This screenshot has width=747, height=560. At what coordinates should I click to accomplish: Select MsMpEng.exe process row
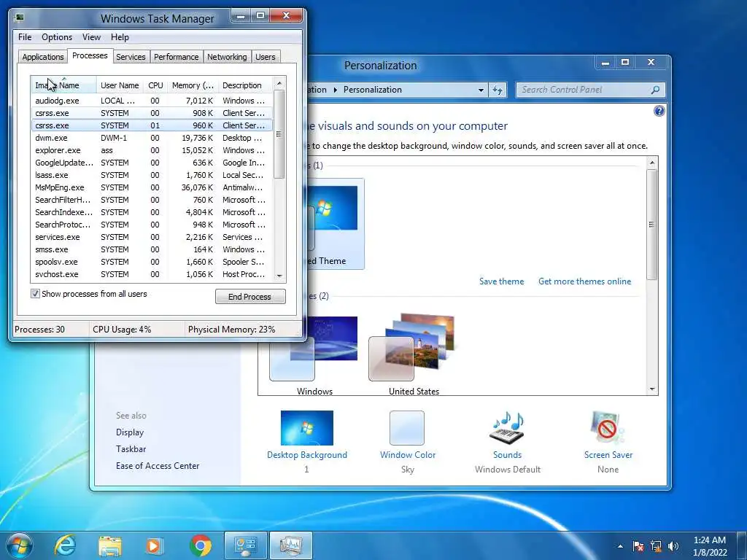(152, 187)
